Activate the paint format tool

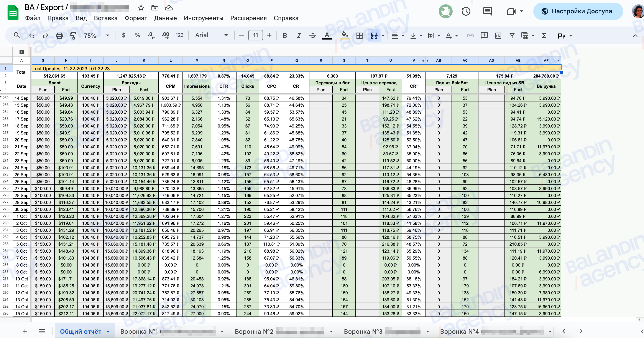73,36
